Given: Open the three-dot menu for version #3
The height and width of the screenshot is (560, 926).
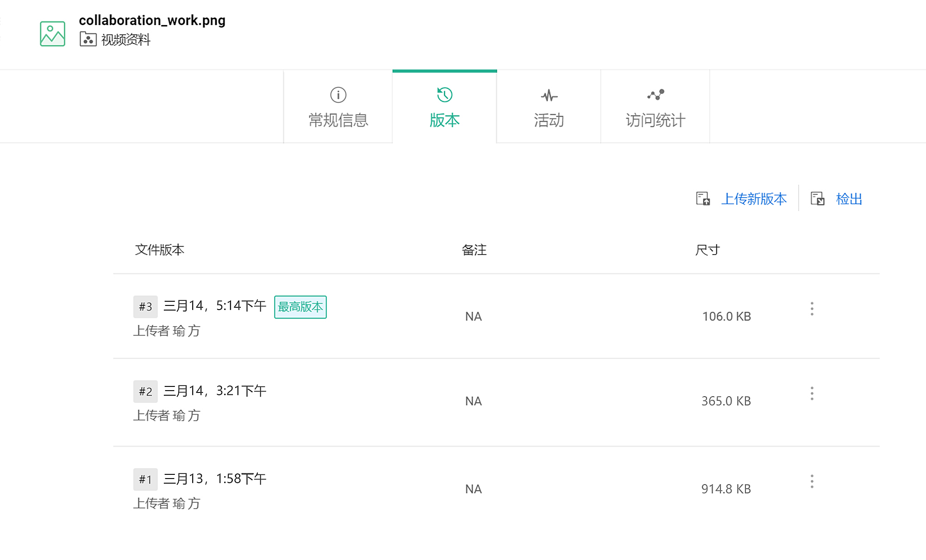Looking at the screenshot, I should (812, 309).
